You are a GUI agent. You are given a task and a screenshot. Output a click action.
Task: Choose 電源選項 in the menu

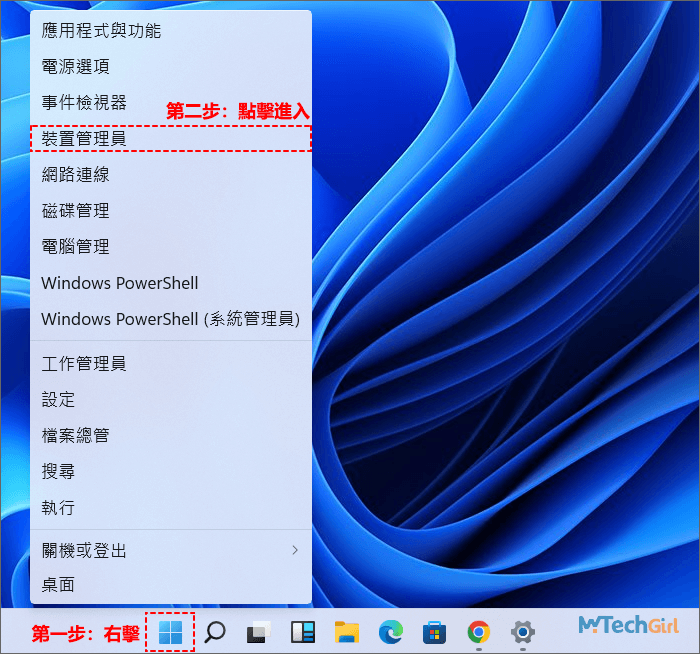click(75, 66)
